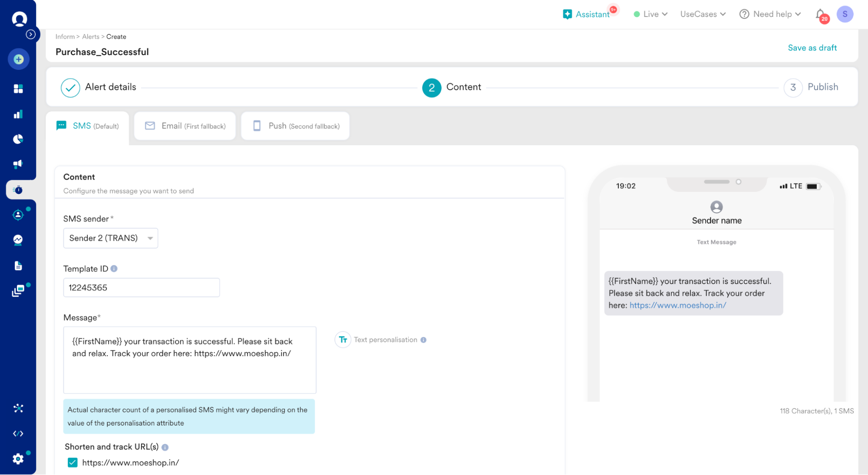
Task: Expand sidebar with the arrow toggle
Action: coord(30,34)
